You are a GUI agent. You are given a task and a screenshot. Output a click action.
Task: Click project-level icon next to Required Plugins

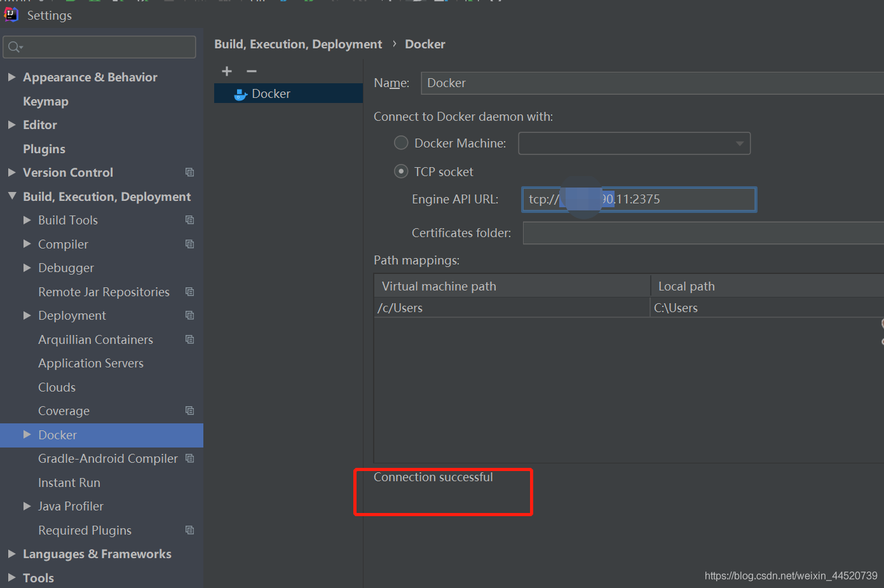189,530
